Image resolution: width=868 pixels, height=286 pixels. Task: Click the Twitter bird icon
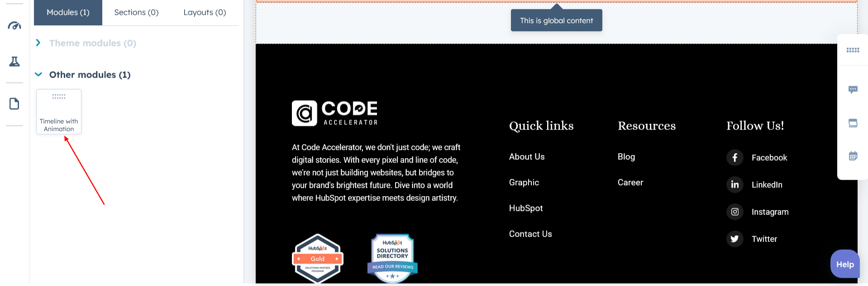[x=734, y=239]
